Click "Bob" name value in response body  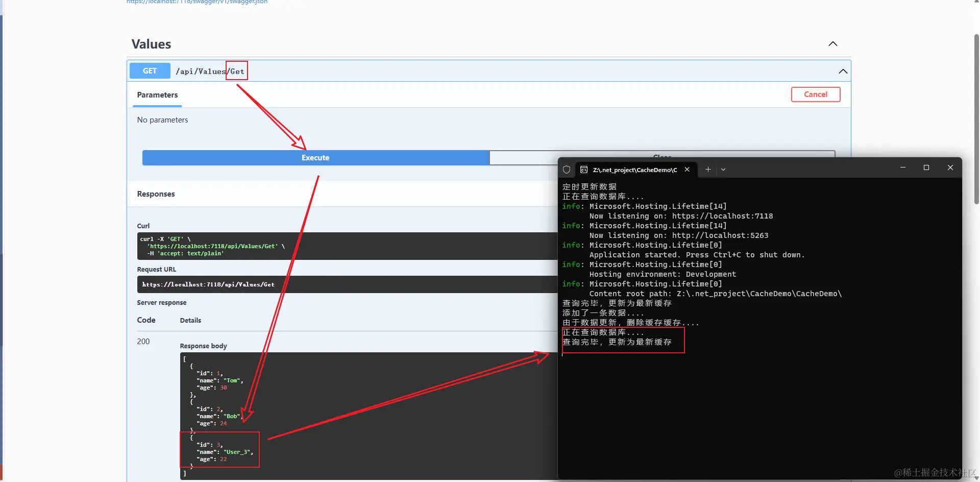coord(232,416)
